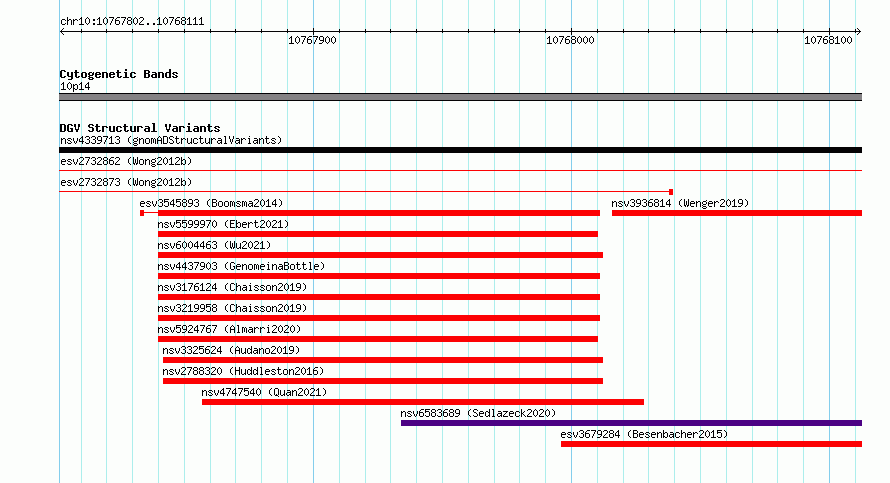The height and width of the screenshot is (483, 890).
Task: Click the nsv6583689 (Sedlazeck2020) label
Action: click(478, 413)
